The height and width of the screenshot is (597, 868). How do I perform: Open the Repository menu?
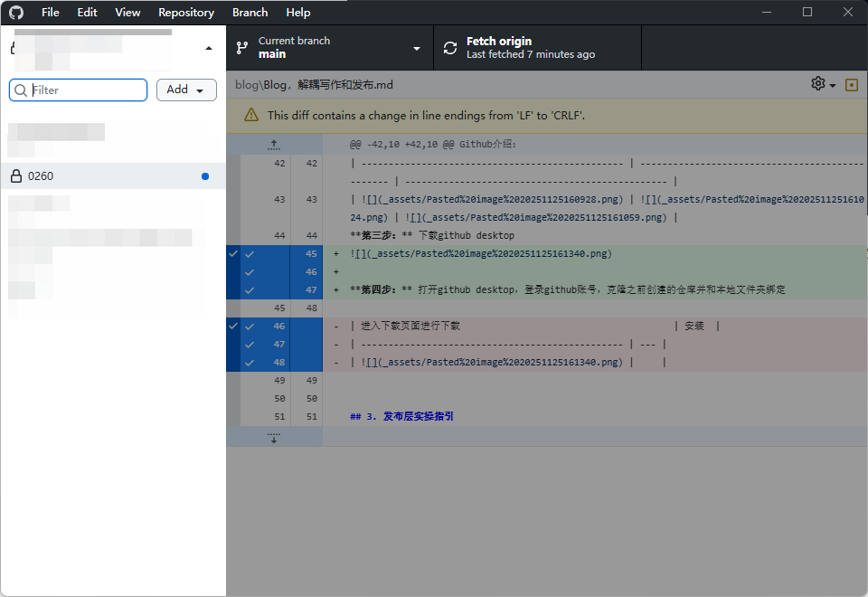[185, 13]
